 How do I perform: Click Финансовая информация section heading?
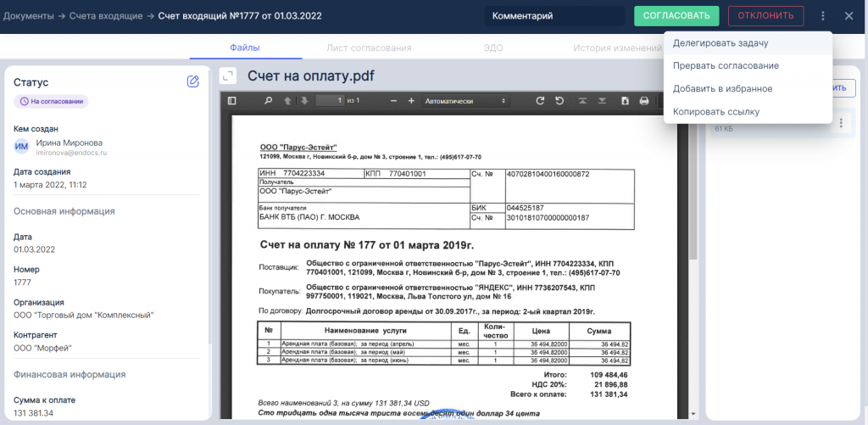(x=70, y=375)
